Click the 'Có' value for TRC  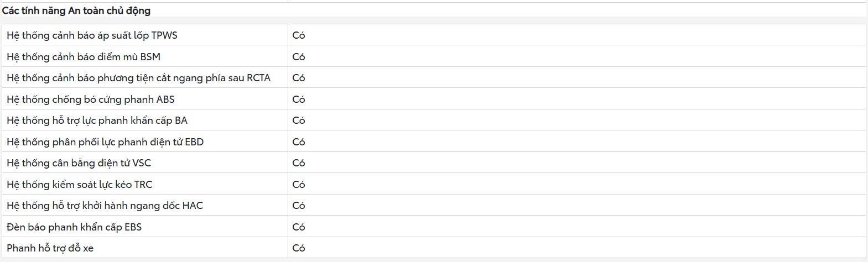299,185
